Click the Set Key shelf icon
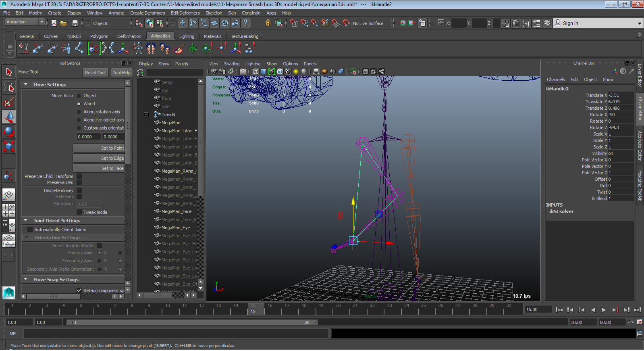The width and height of the screenshot is (644, 351). pyautogui.click(x=24, y=48)
